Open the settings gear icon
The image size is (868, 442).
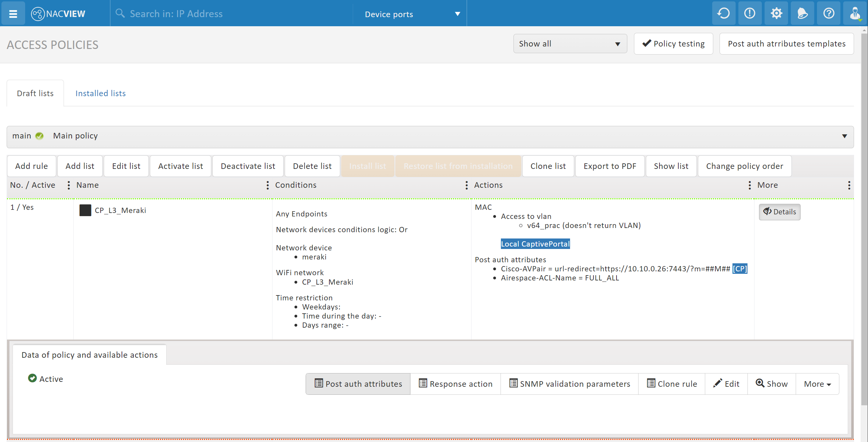click(776, 13)
